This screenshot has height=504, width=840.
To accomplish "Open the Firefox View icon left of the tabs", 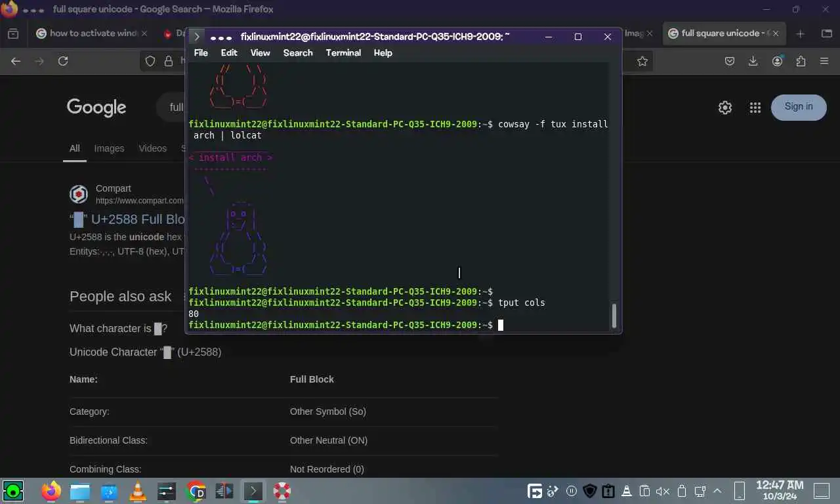I will 12,33.
